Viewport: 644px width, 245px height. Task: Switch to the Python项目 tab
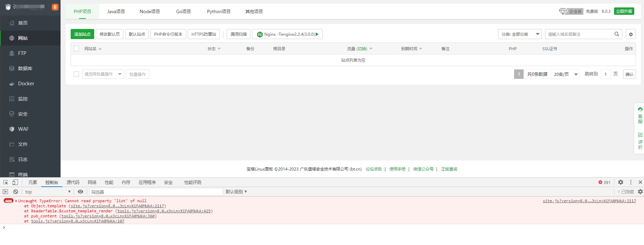pyautogui.click(x=219, y=11)
